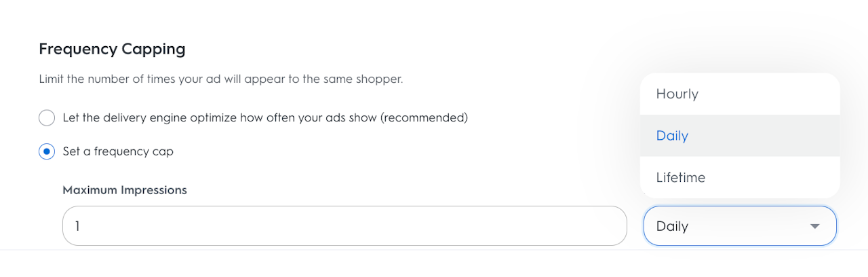
Task: Click the word 'Lifetime' in the open menu
Action: 681,178
